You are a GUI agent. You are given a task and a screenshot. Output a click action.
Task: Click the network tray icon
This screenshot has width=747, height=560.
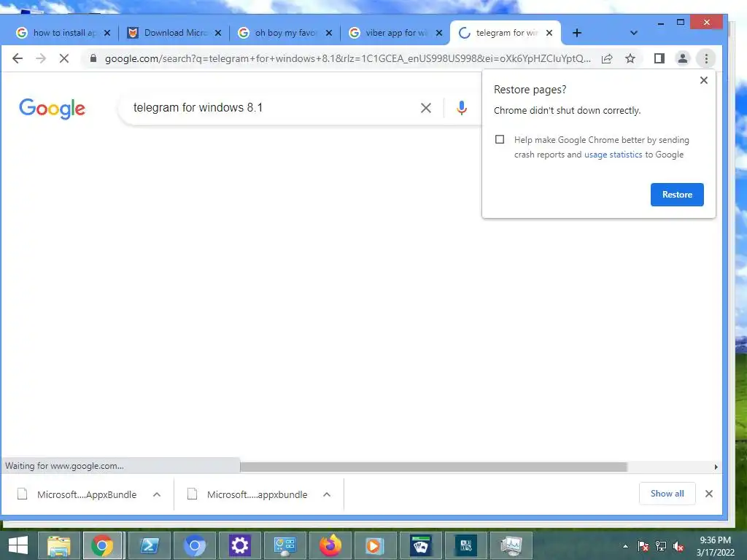[661, 546]
